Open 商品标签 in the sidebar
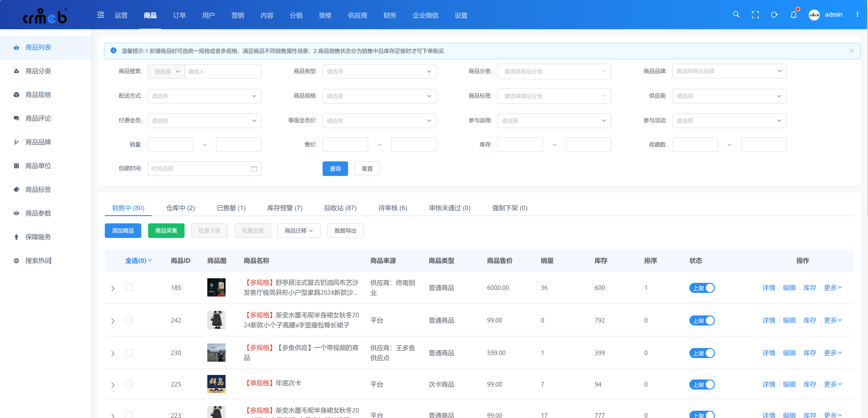Screen dimensions: 868x418 tap(46, 189)
